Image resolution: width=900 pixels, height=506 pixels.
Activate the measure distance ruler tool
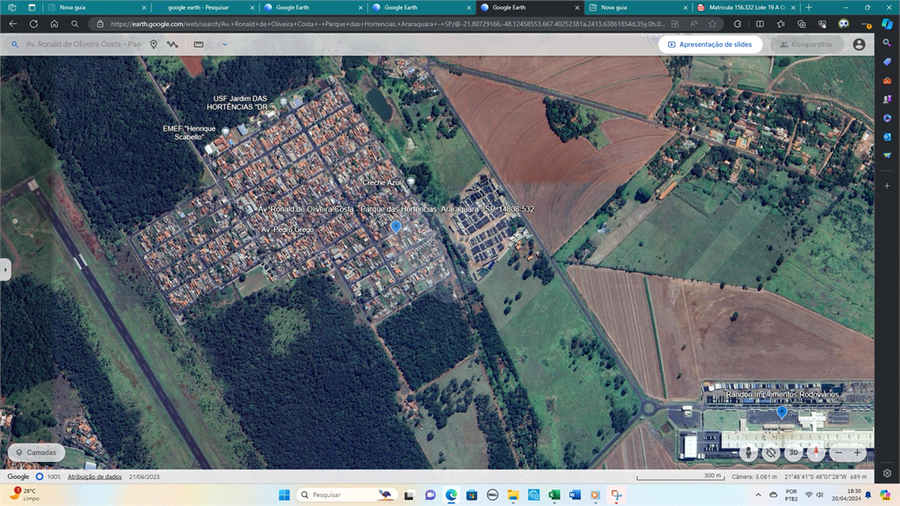tap(199, 44)
